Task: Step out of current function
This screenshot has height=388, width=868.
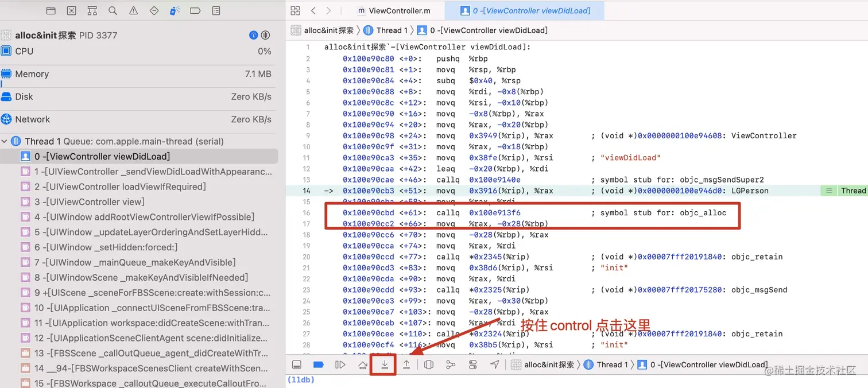Action: tap(406, 364)
